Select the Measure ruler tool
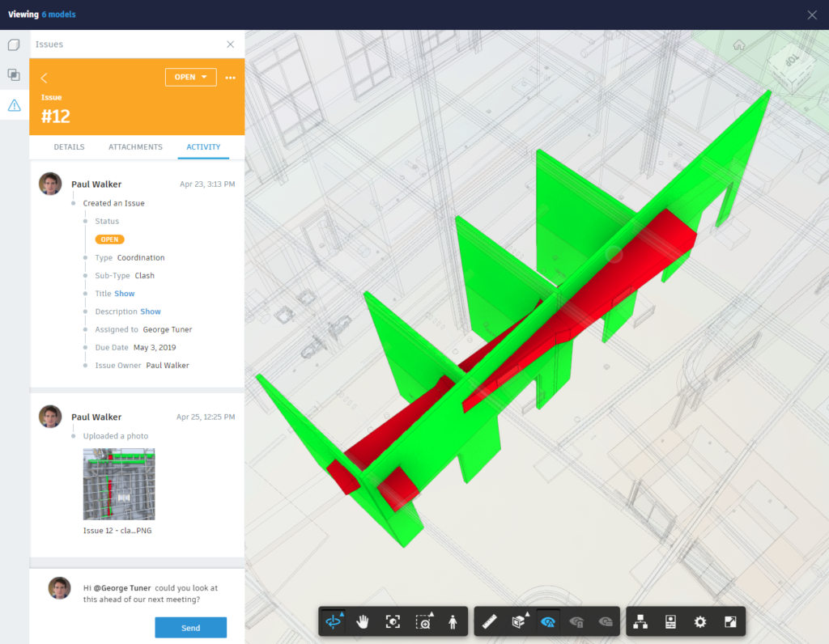This screenshot has width=829, height=644. (490, 622)
